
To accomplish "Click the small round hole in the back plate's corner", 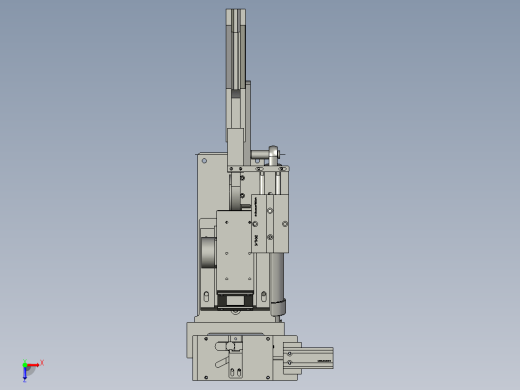I will 204,161.
